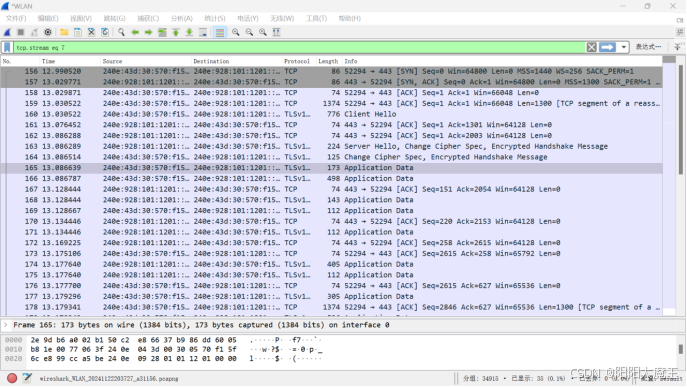Open the 工具(T) menu
Viewport: 687px width, 387px height.
coord(316,18)
